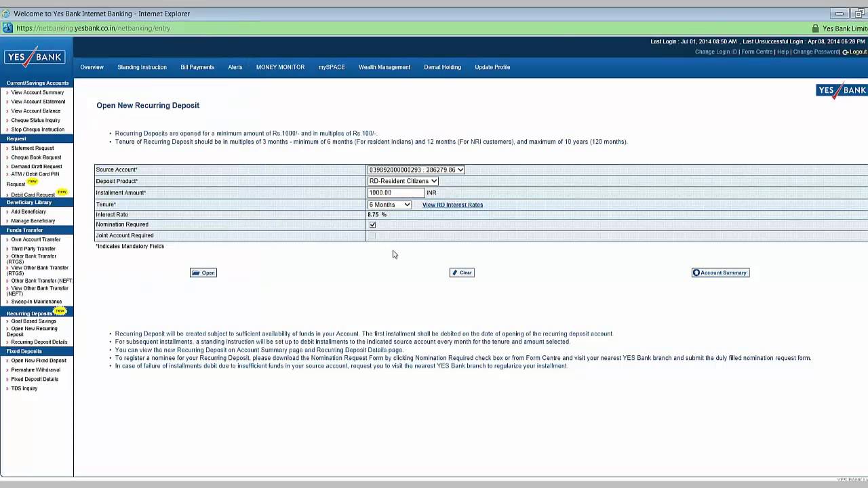The image size is (868, 488).
Task: Click the 8.75 % interest rate value
Action: click(377, 215)
